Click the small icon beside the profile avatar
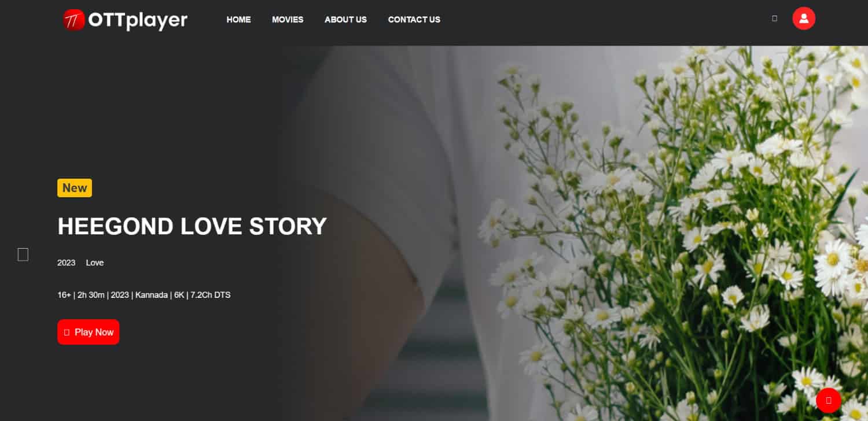 click(774, 19)
